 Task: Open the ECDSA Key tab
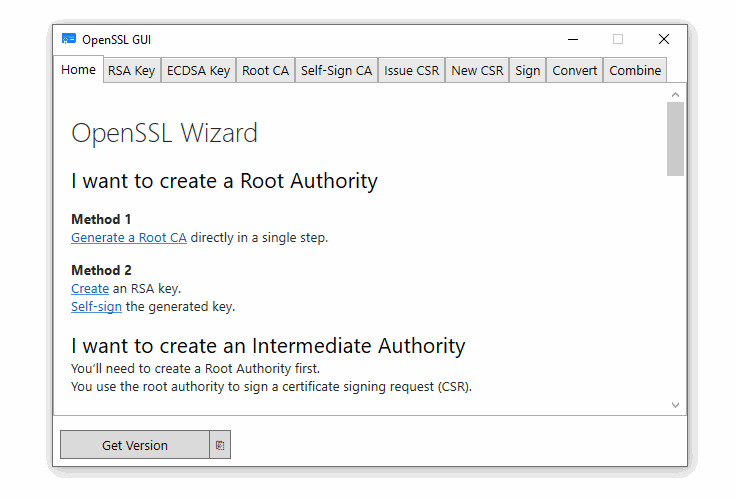point(198,70)
